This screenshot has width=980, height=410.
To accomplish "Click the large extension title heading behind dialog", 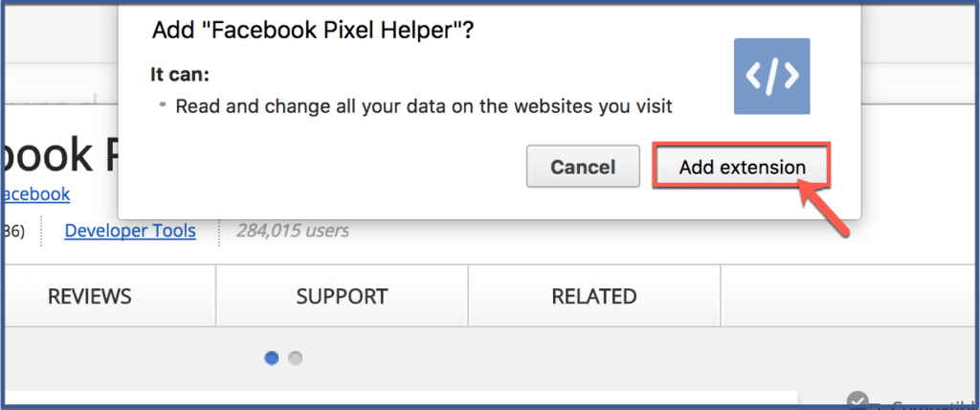I will (61, 155).
